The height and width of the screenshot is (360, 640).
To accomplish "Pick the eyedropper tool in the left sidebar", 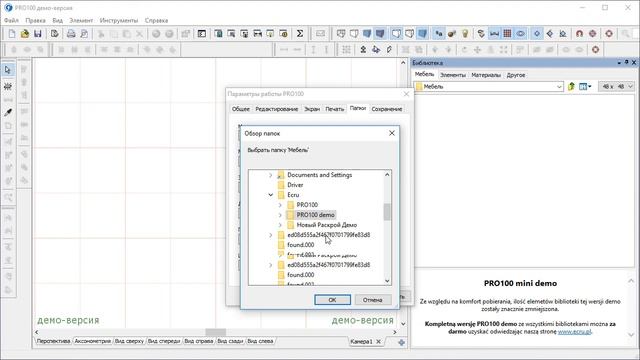I will pyautogui.click(x=8, y=112).
